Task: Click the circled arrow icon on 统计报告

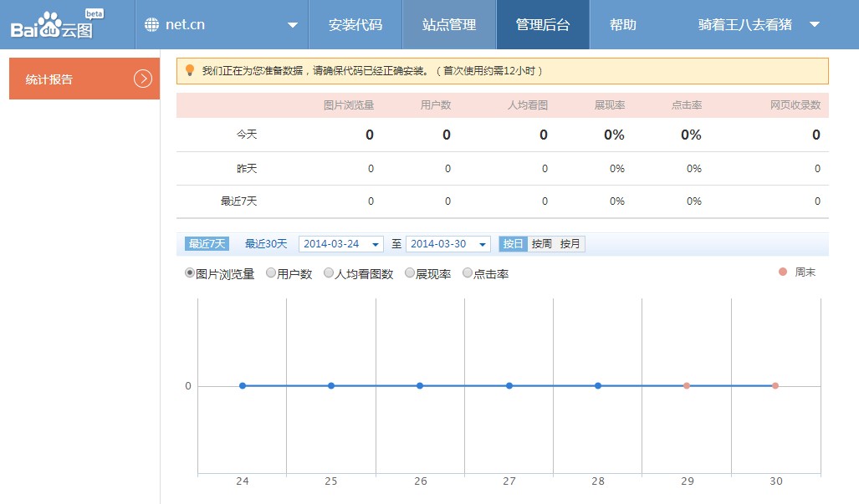Action: [x=143, y=79]
